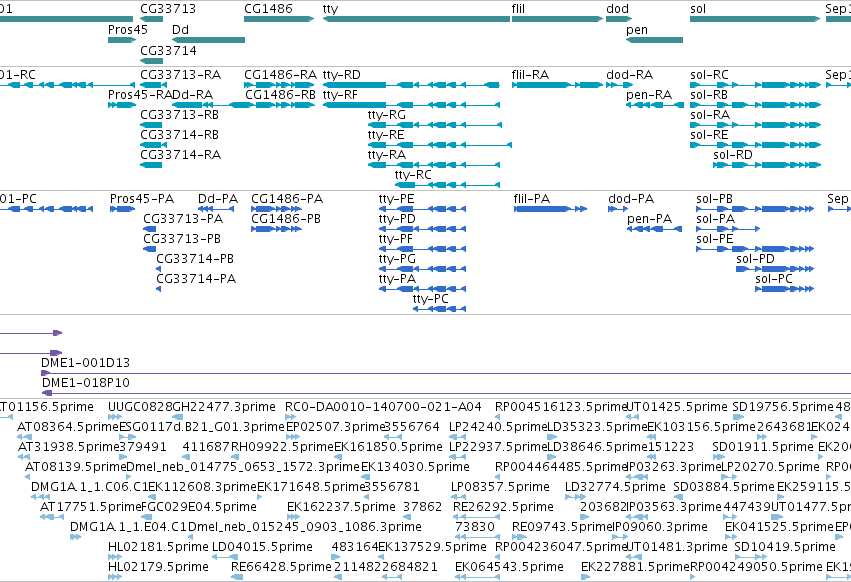Click transcript sol-RC label
The height and width of the screenshot is (582, 851).
(x=709, y=74)
